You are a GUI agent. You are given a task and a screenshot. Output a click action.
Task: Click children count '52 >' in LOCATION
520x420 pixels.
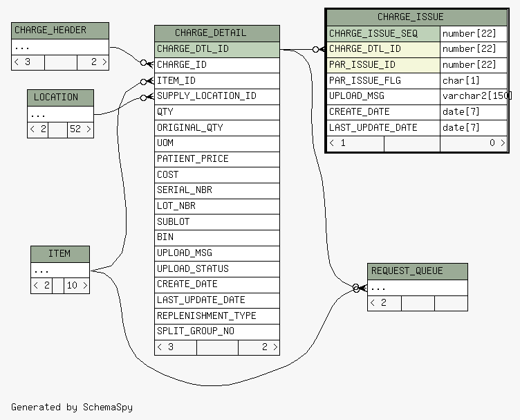pyautogui.click(x=81, y=129)
